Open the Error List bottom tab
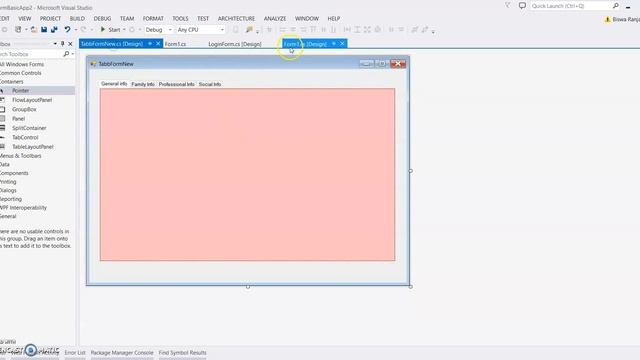This screenshot has height=360, width=640. [75, 353]
